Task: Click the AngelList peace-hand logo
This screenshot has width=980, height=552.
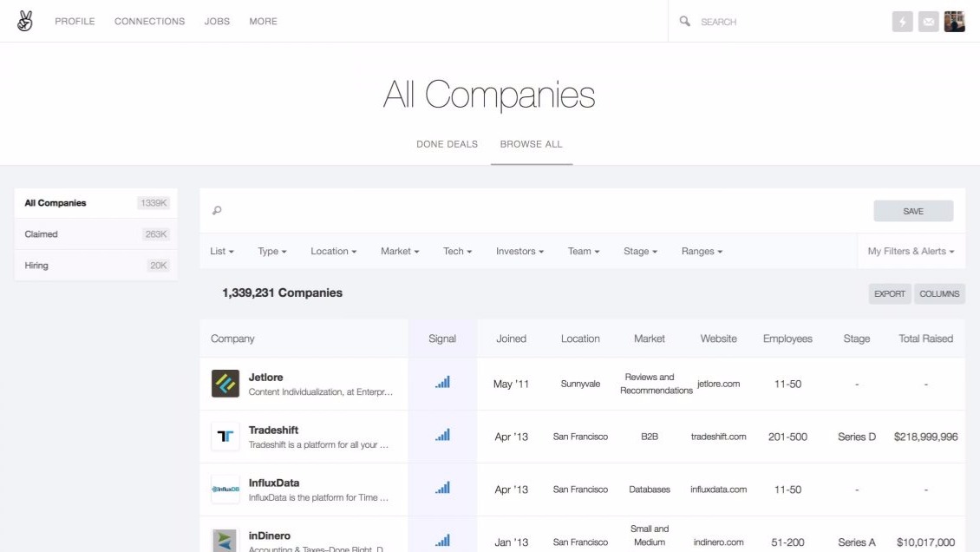Action: point(25,21)
